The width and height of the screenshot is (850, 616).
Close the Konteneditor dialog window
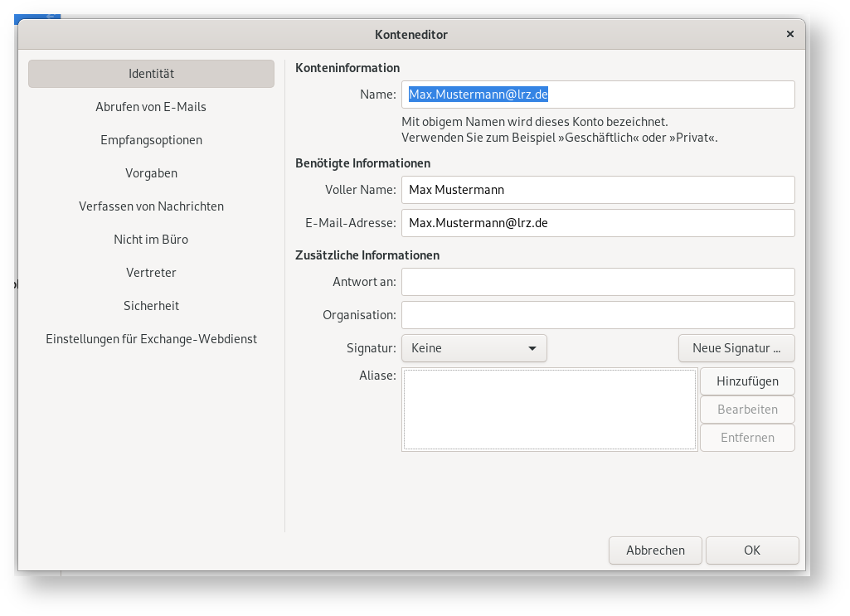tap(789, 34)
